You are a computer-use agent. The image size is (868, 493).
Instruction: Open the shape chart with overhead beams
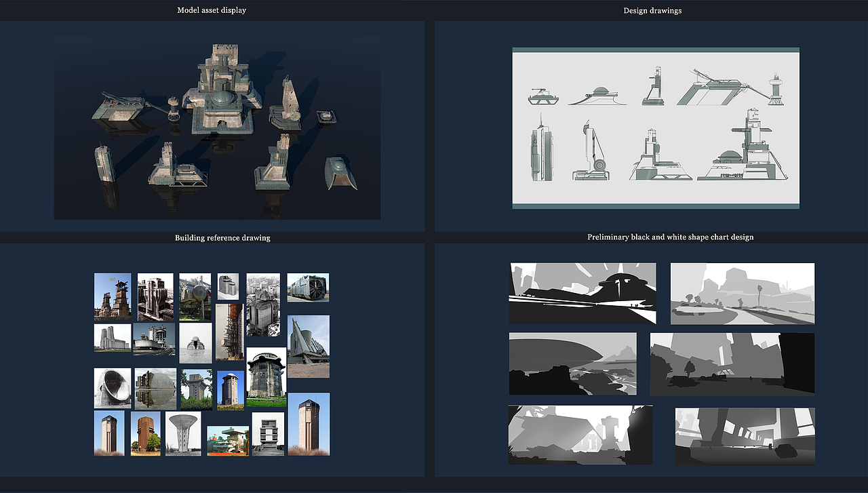pyautogui.click(x=745, y=436)
